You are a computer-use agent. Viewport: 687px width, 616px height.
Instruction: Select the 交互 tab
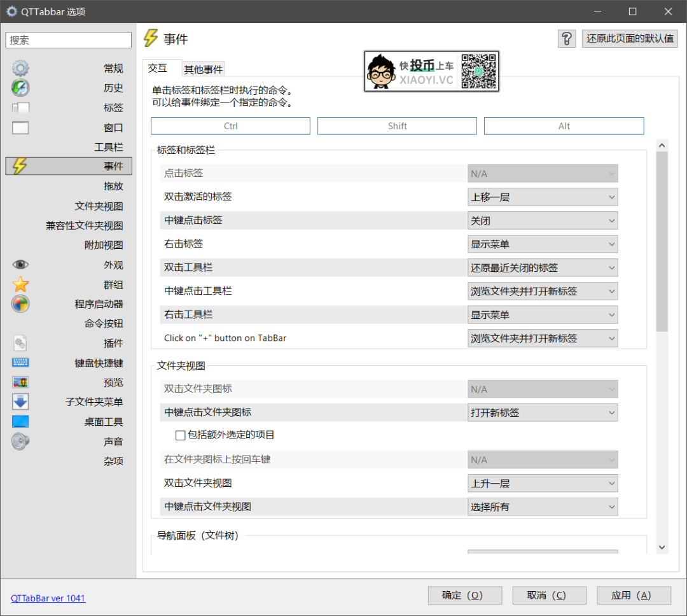158,69
